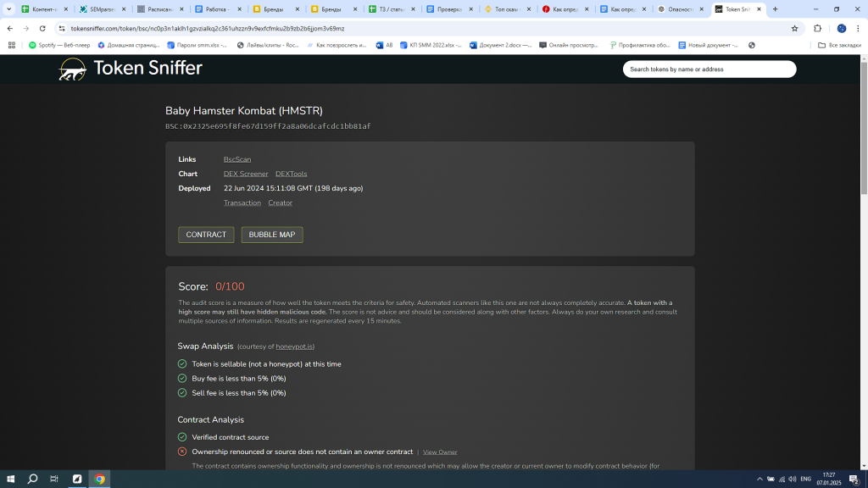The width and height of the screenshot is (868, 488).
Task: Reload the Token Sniffer page
Action: coord(42,28)
